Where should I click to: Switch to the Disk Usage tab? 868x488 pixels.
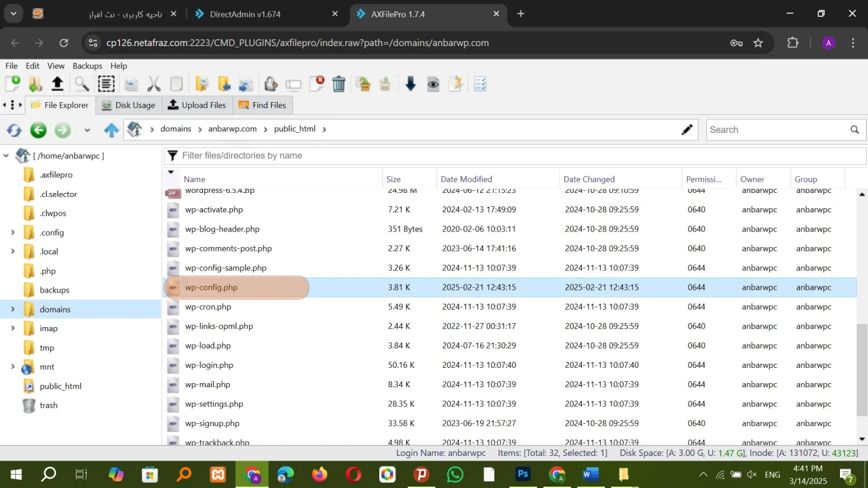coord(128,105)
